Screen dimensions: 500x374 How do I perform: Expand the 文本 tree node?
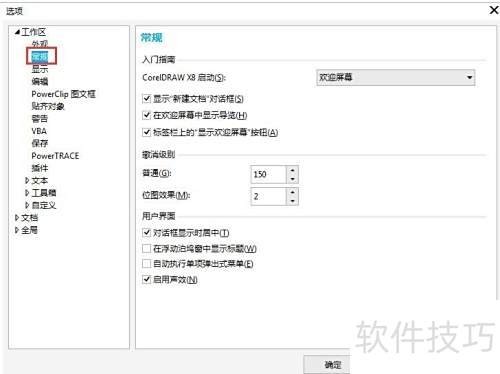[x=27, y=181]
